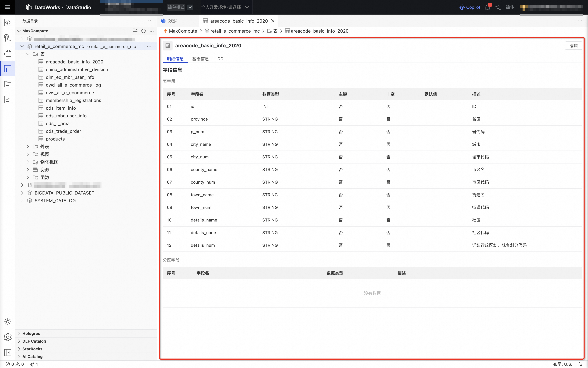Switch to DDL tab

221,59
